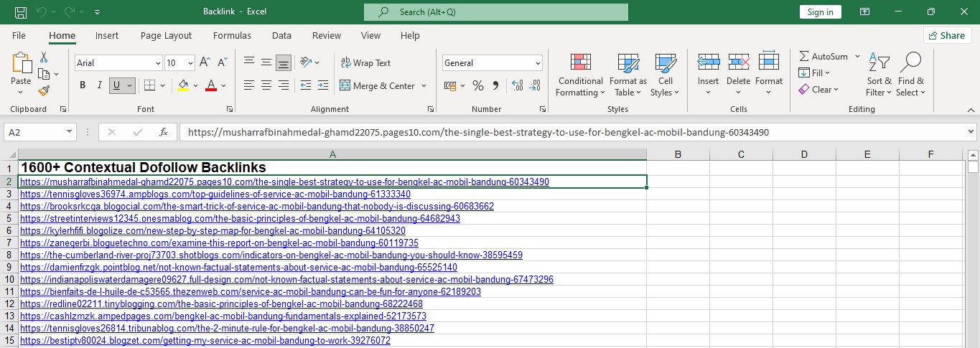Screen dimensions: 980x348
Task: Open Find & Select menu
Action: 910,75
